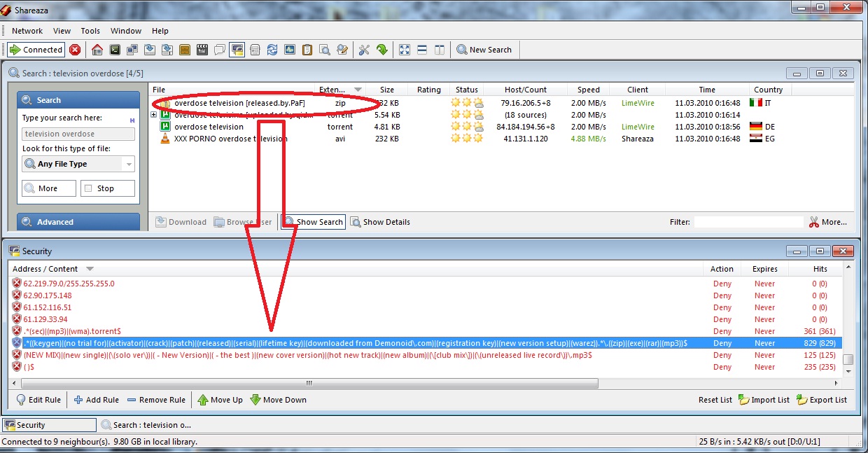The height and width of the screenshot is (453, 868).
Task: Click the chat speech bubble toolbar icon
Action: (x=220, y=50)
